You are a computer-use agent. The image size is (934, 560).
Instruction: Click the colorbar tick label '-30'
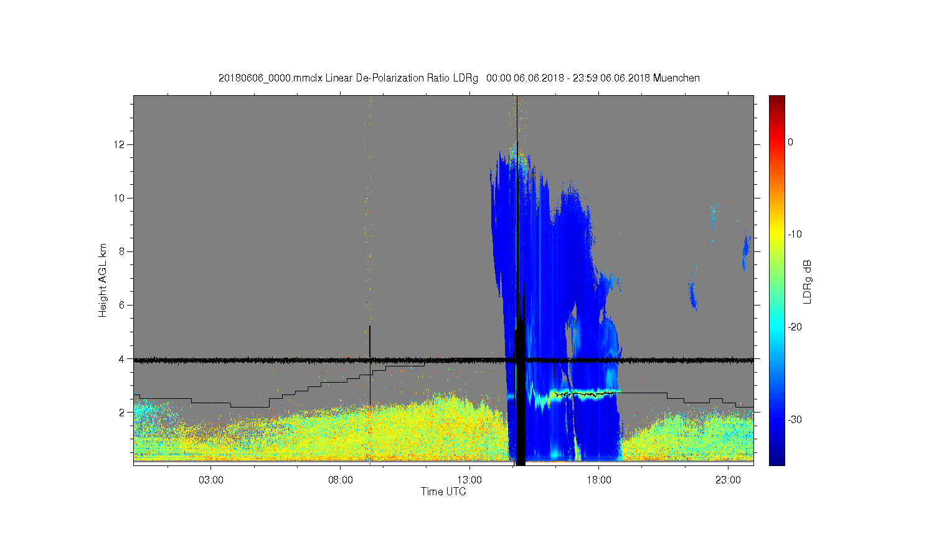tap(795, 419)
